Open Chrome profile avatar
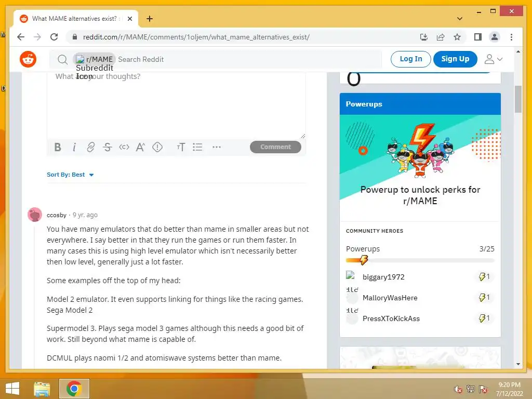This screenshot has width=532, height=399. tap(495, 37)
